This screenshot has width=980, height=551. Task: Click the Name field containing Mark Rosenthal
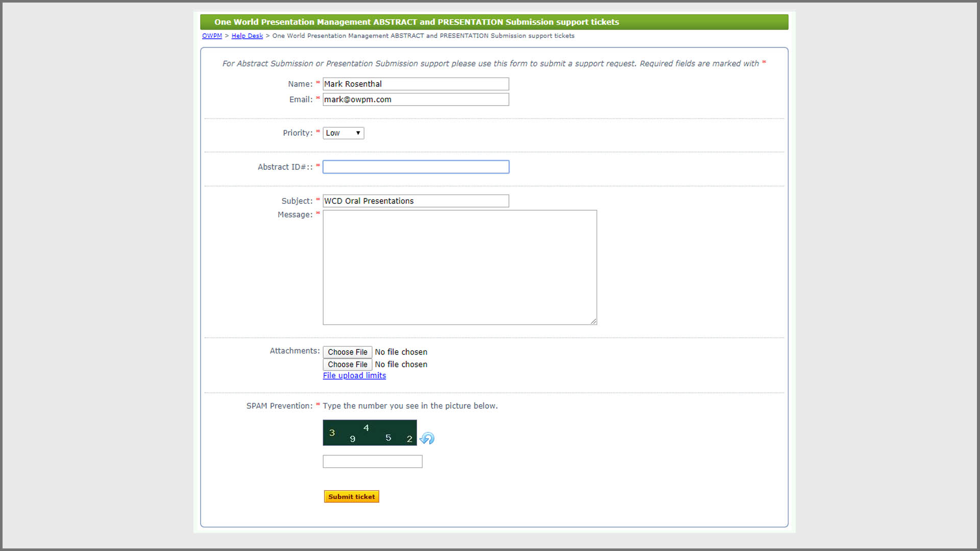(415, 84)
